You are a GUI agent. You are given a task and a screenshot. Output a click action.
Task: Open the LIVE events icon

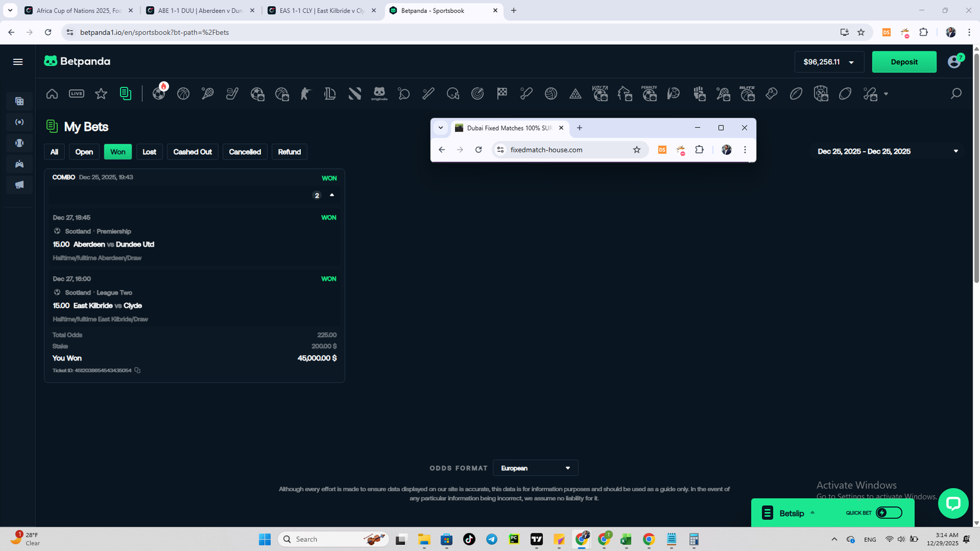(x=77, y=94)
